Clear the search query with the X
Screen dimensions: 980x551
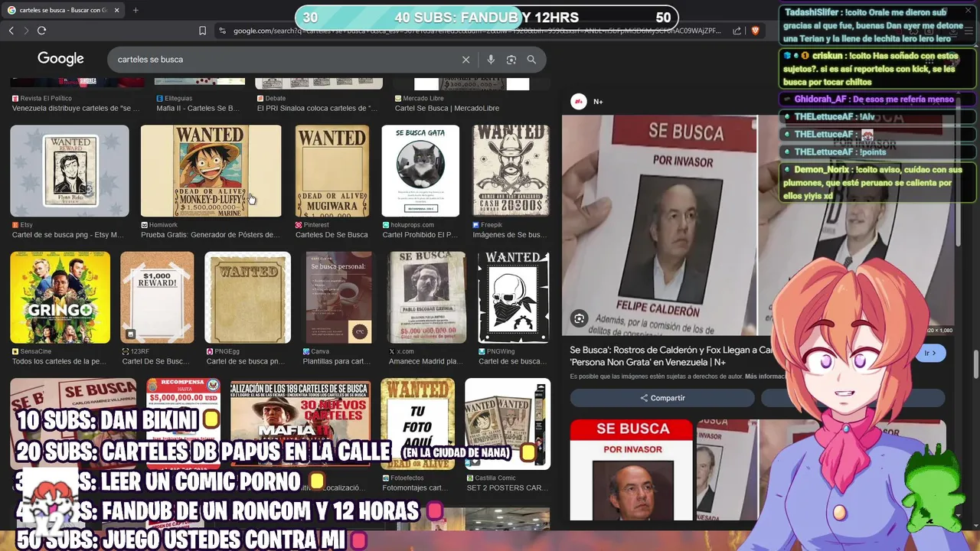(465, 59)
